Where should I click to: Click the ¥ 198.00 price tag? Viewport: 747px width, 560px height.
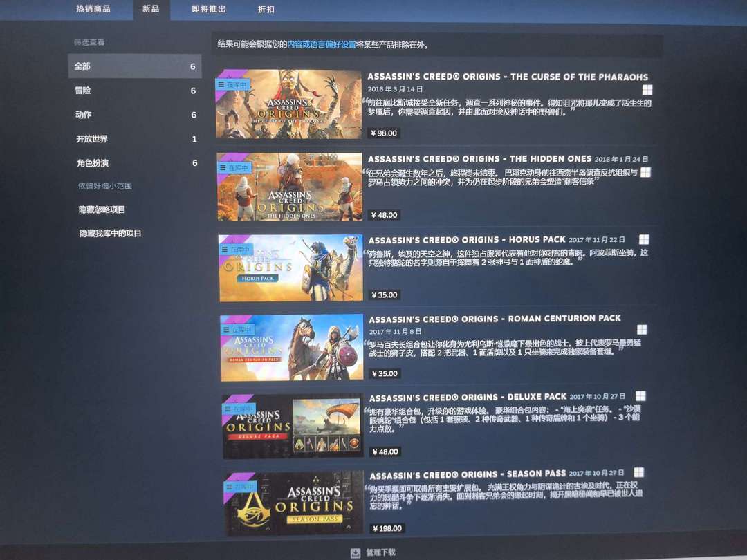point(387,529)
